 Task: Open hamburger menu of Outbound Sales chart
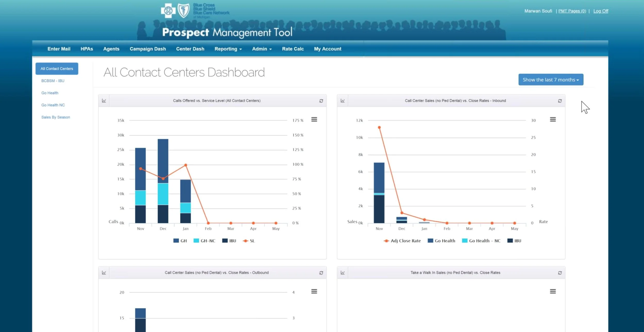(314, 291)
